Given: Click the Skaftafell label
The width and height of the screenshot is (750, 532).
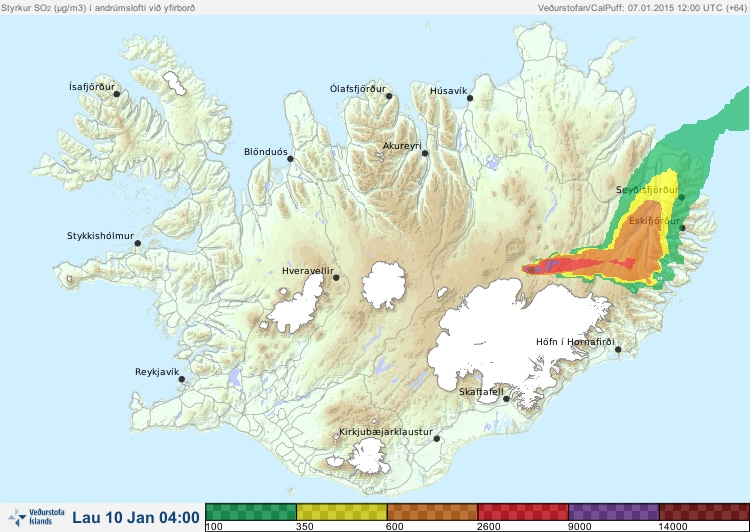Looking at the screenshot, I should point(481,392).
